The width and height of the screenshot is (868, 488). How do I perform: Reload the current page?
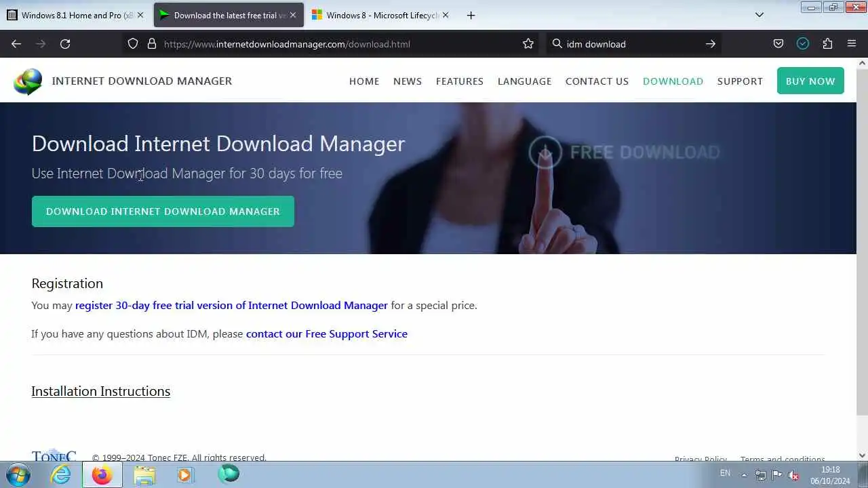point(65,44)
